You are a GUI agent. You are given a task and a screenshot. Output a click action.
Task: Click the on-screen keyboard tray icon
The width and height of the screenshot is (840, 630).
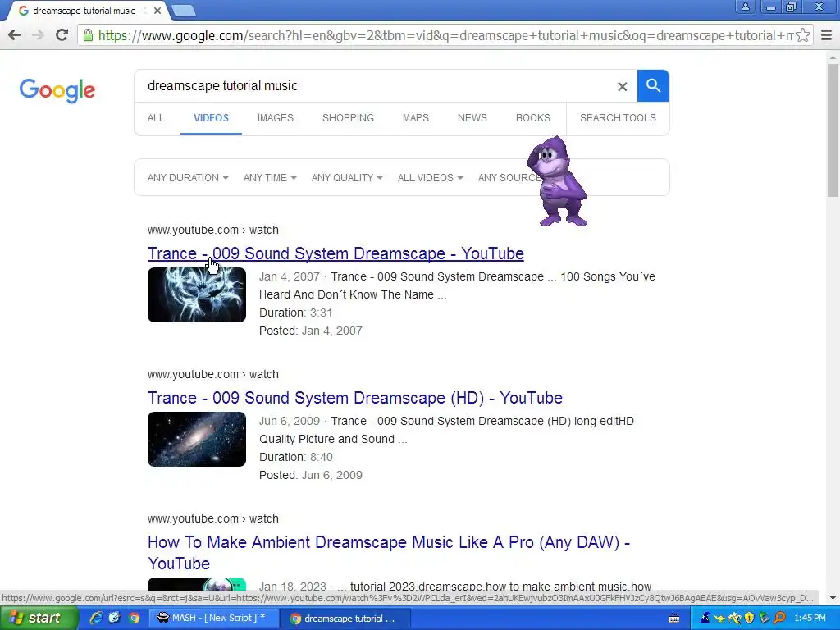pos(674,619)
